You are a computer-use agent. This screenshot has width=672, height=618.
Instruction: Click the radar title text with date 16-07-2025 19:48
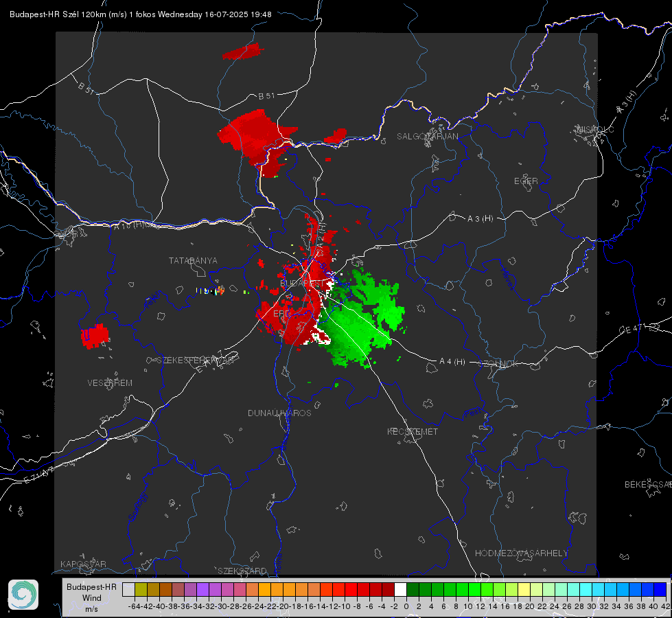[x=141, y=14]
